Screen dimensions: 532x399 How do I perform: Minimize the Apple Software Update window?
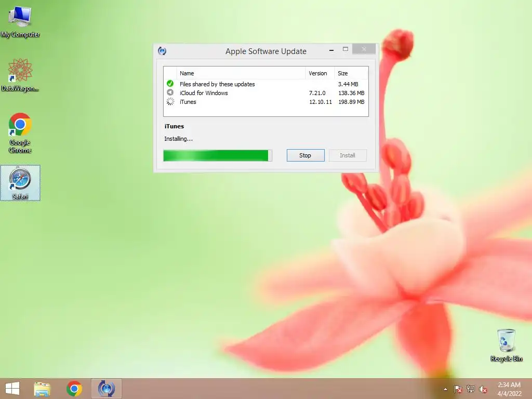331,50
